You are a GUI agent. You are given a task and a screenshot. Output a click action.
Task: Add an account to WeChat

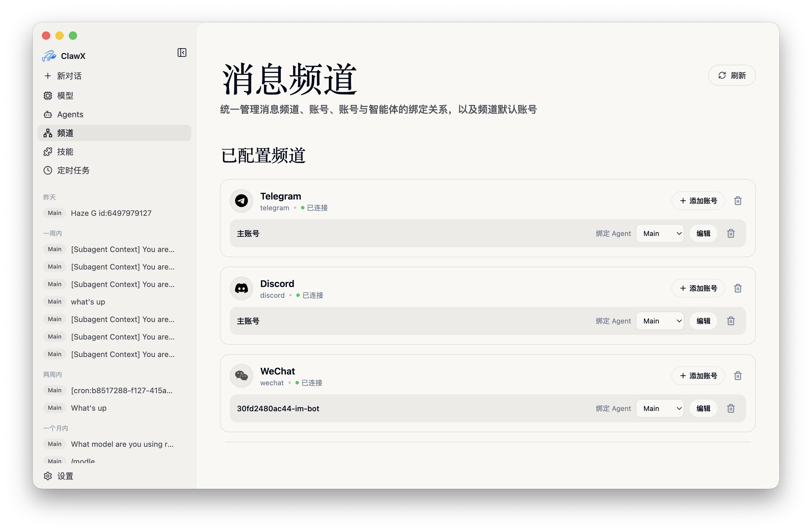(x=698, y=376)
